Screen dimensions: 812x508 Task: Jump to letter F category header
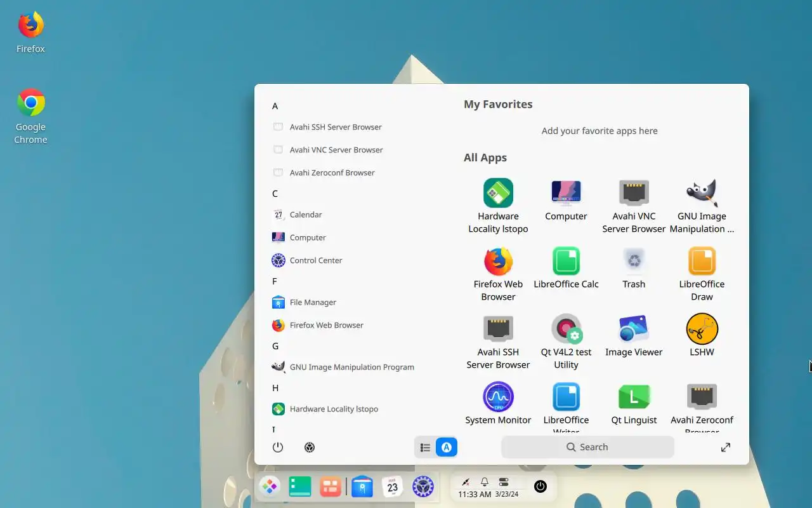point(275,281)
